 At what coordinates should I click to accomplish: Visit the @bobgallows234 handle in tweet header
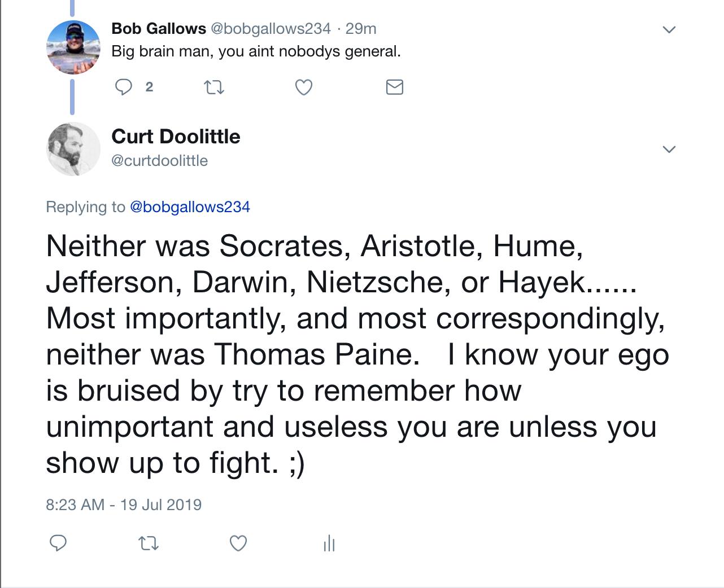click(271, 28)
